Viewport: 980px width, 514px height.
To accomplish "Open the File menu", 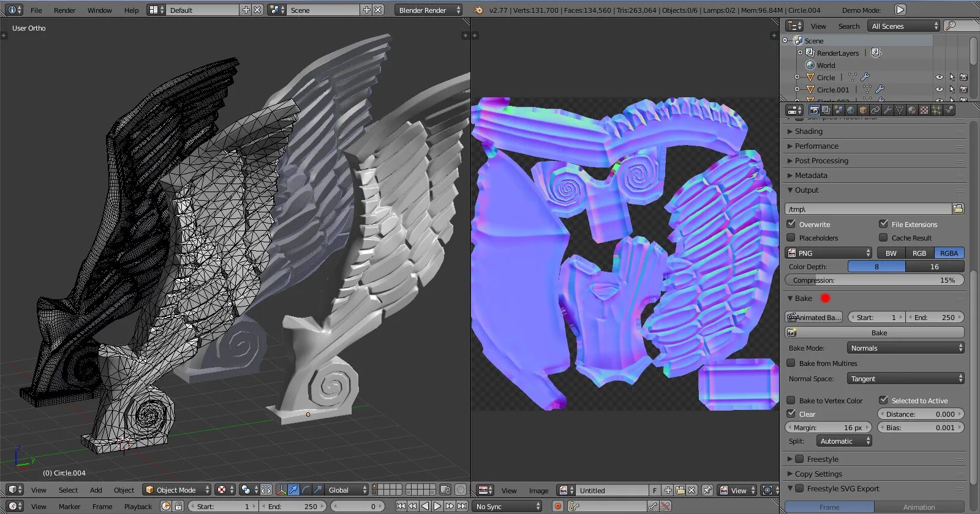I will coord(36,10).
